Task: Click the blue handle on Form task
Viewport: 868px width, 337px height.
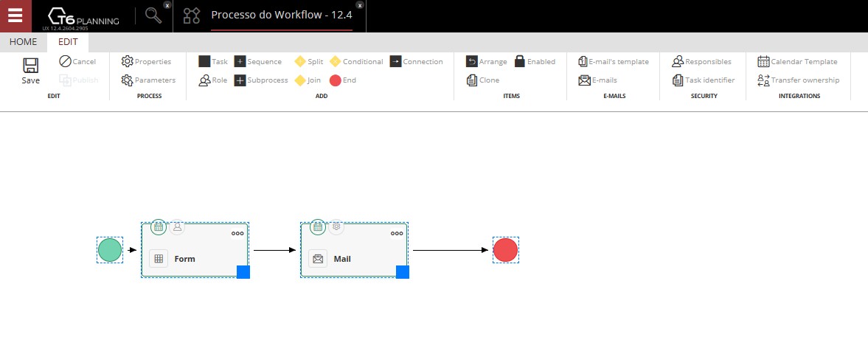Action: (243, 271)
